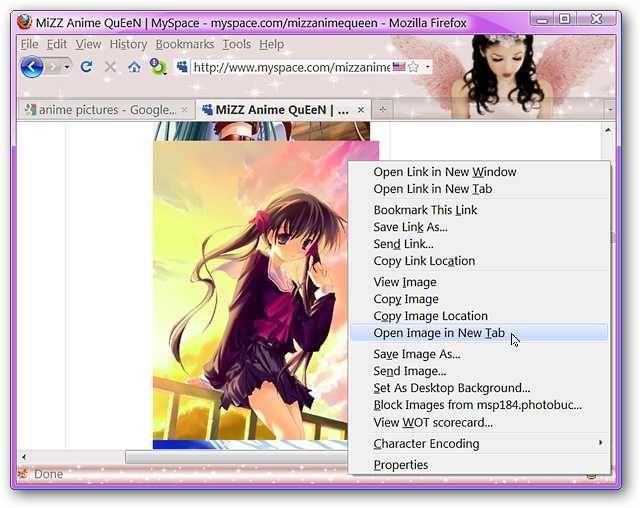This screenshot has height=508, width=640.
Task: Select the MiZZ Anime QuEeN tab
Action: [282, 110]
